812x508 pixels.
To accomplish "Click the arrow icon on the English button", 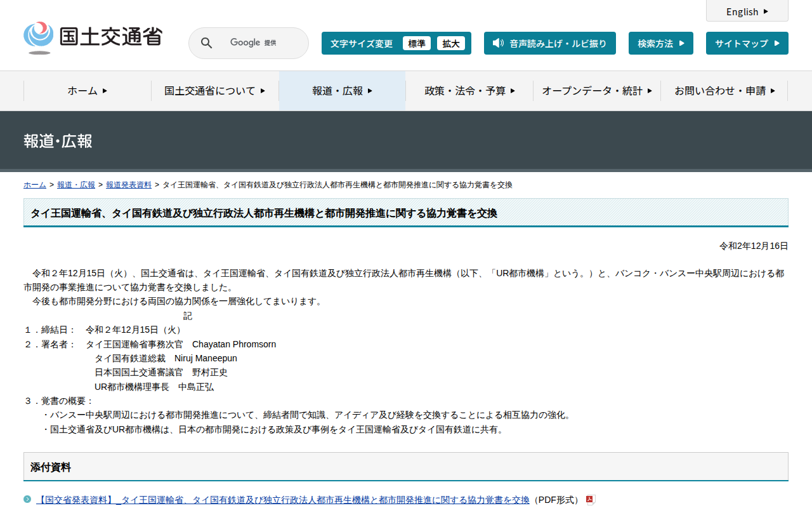I will tap(766, 11).
